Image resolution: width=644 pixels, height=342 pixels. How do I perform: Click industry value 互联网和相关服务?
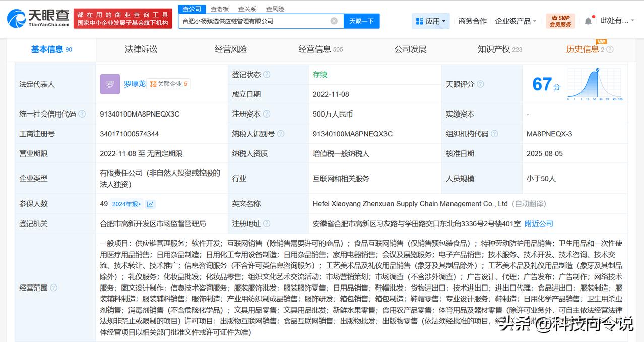click(x=341, y=178)
